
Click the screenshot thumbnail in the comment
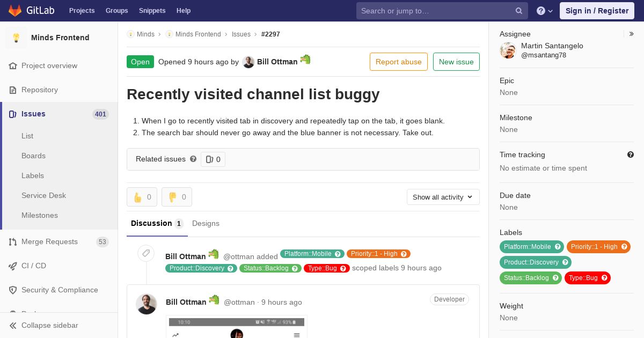(x=237, y=327)
